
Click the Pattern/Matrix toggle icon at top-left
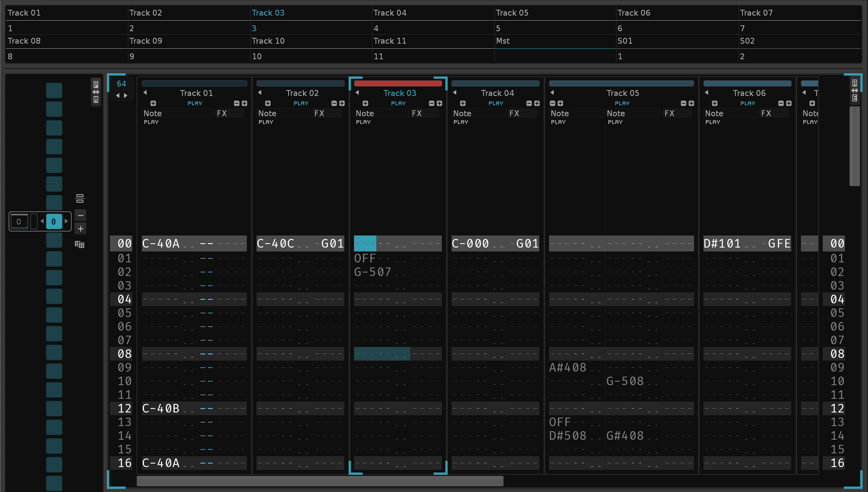pyautogui.click(x=96, y=92)
